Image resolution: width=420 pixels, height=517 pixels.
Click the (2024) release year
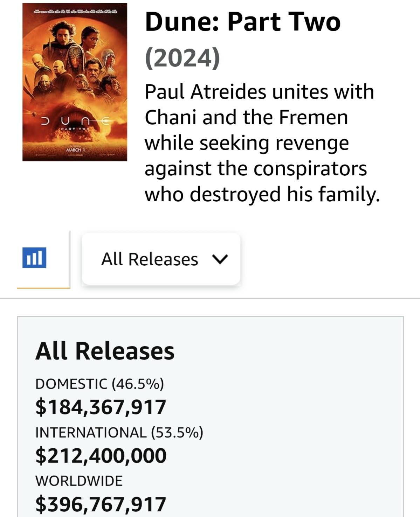(183, 58)
